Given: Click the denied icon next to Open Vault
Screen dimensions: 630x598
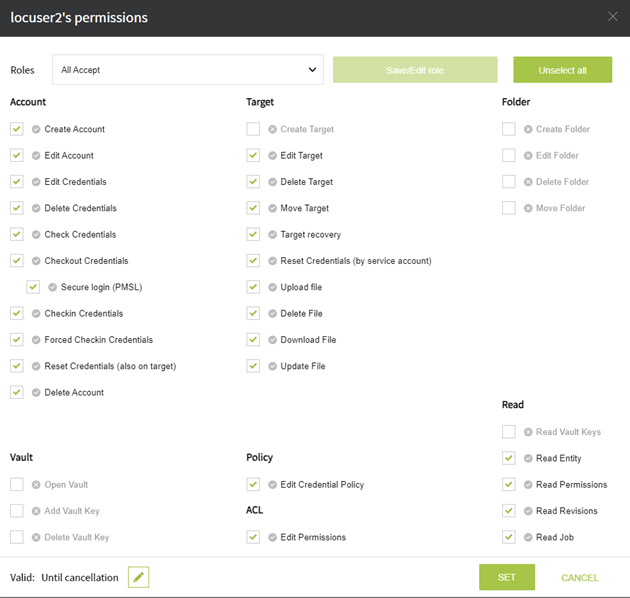Looking at the screenshot, I should coord(36,485).
